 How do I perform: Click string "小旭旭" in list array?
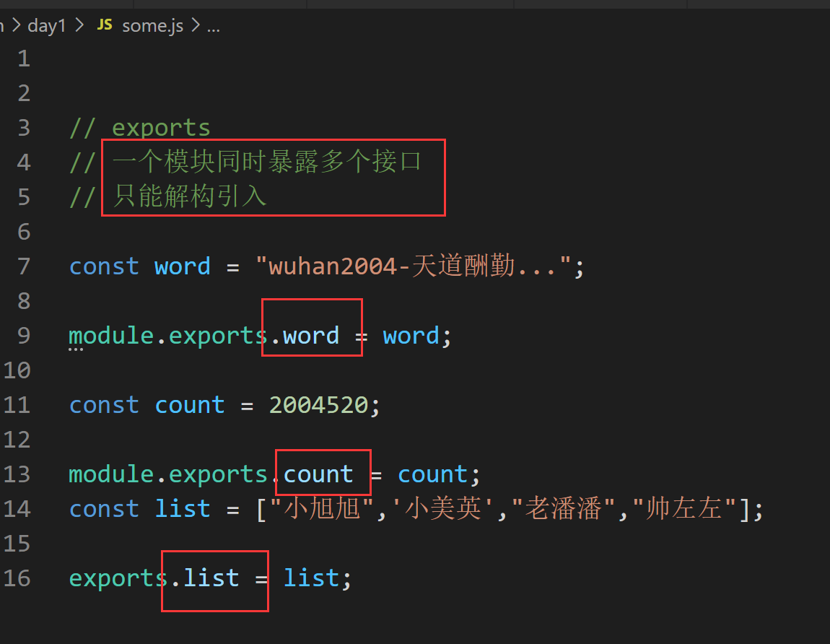coord(322,508)
